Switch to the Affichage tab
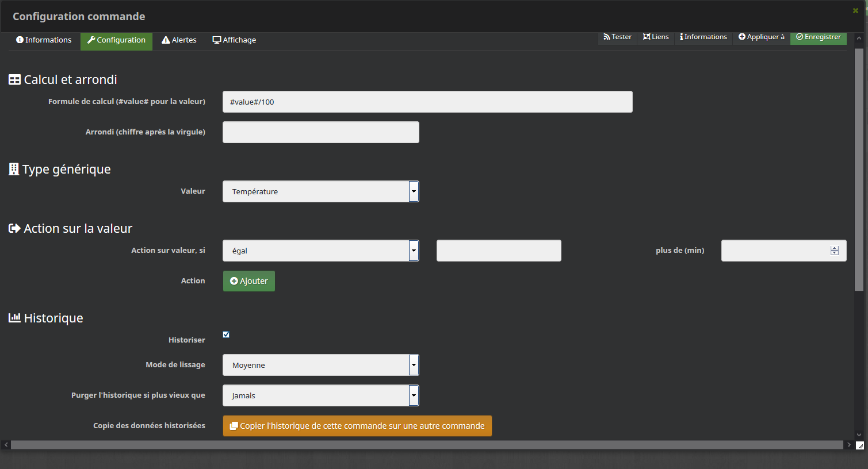The height and width of the screenshot is (469, 868). (234, 40)
